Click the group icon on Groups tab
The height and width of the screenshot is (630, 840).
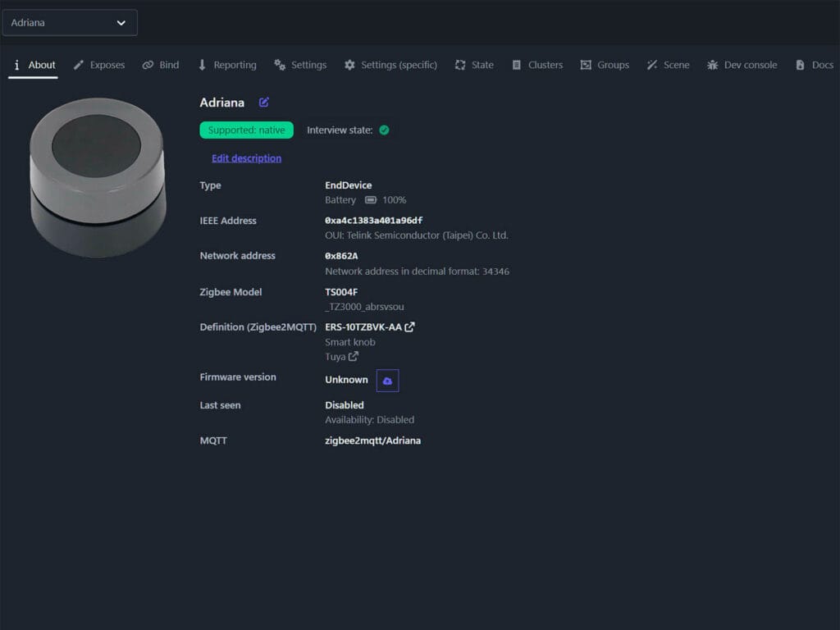[586, 65]
